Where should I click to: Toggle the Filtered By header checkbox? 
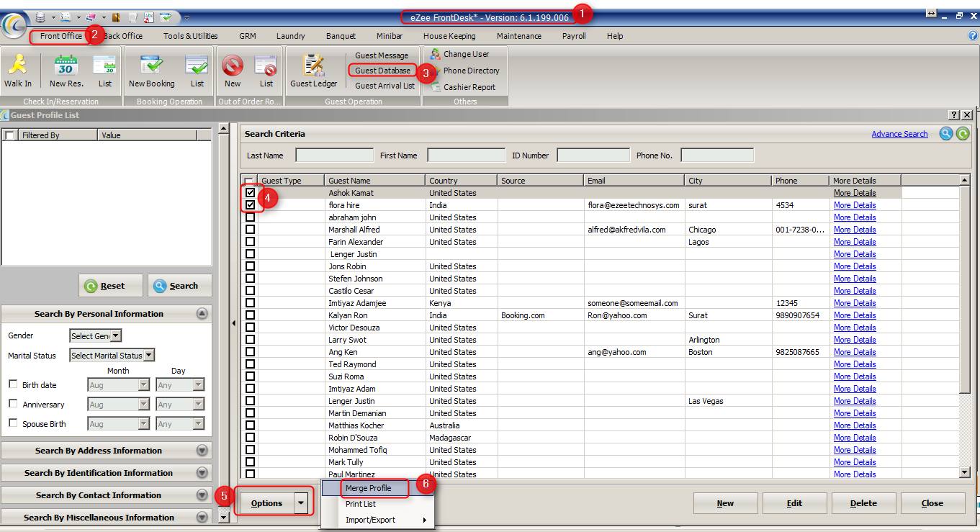(10, 135)
